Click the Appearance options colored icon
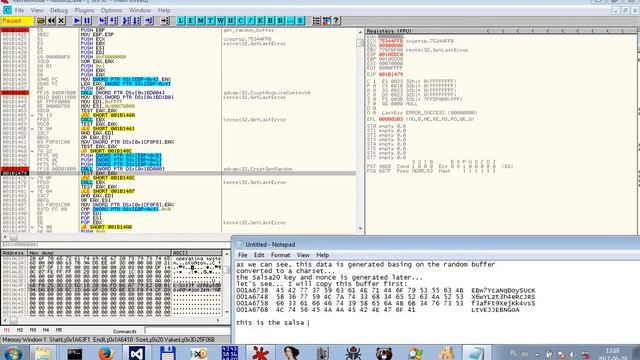 [327, 20]
